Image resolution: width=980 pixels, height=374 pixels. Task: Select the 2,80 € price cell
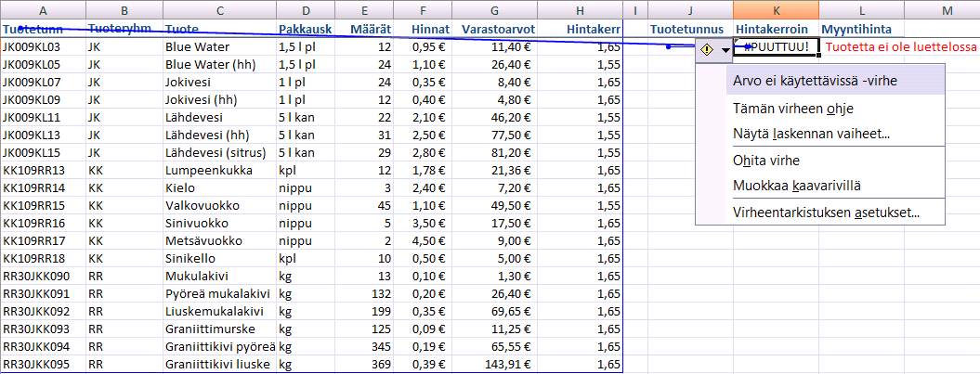click(424, 153)
